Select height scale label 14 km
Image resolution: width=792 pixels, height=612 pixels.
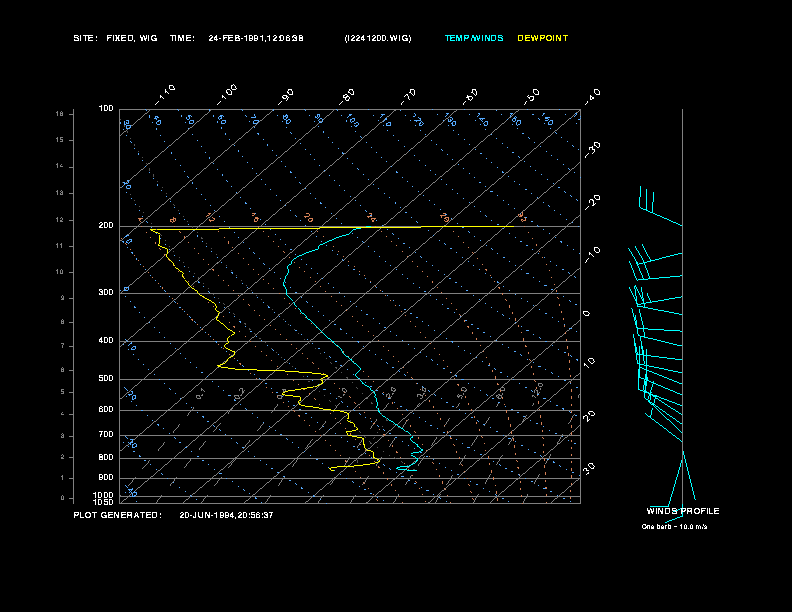(x=60, y=166)
